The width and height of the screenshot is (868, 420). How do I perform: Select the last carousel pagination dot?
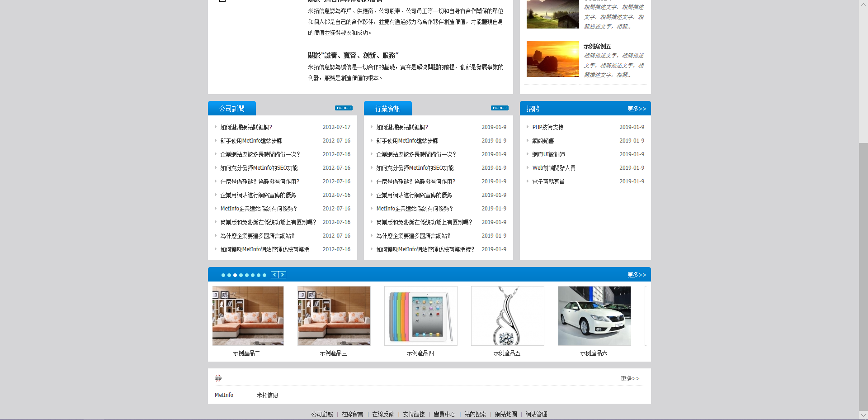pos(264,275)
